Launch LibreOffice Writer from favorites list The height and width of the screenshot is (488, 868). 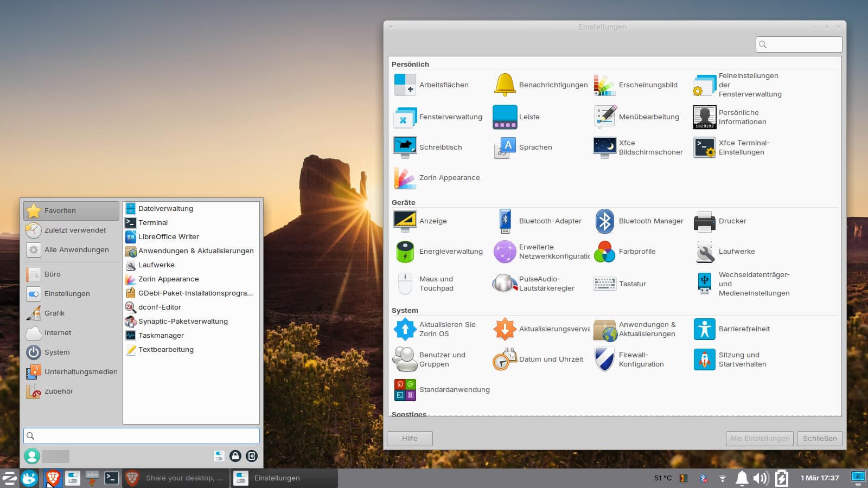click(168, 237)
